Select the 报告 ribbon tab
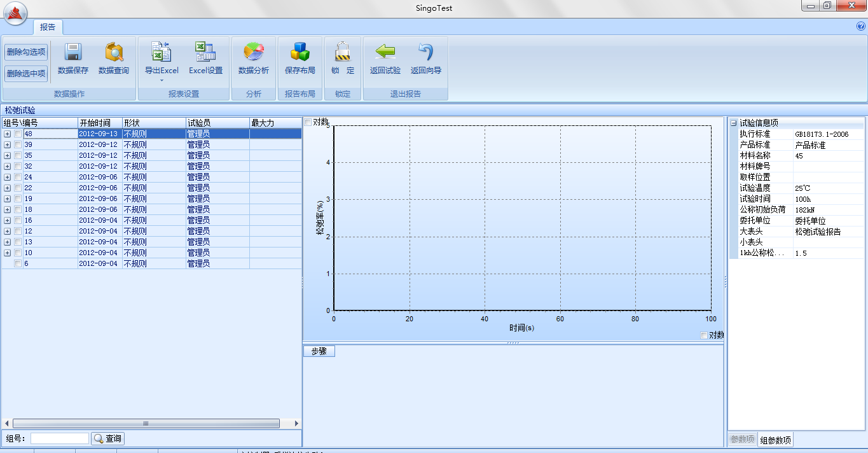868x453 pixels. (48, 27)
